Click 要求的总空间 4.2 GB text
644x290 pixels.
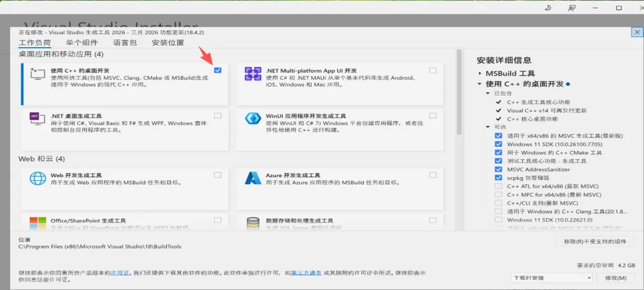coord(606,265)
